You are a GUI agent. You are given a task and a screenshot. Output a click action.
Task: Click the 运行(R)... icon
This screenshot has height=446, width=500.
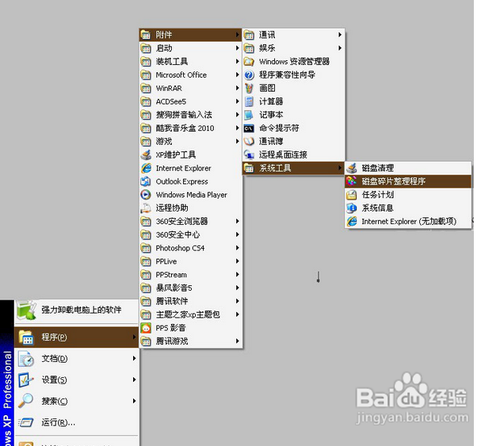click(x=26, y=422)
